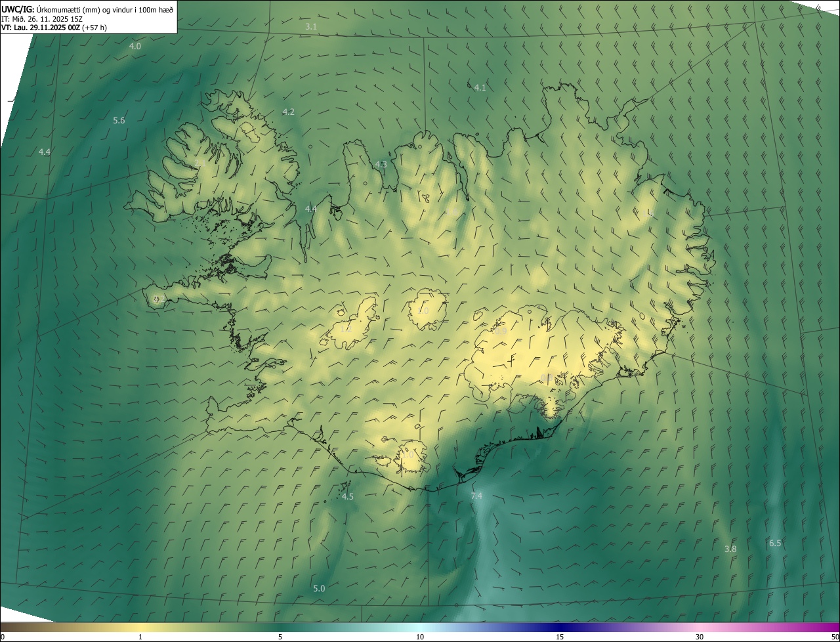
Task: Click the '5.6' value west of the Westfjords
Action: [x=119, y=121]
